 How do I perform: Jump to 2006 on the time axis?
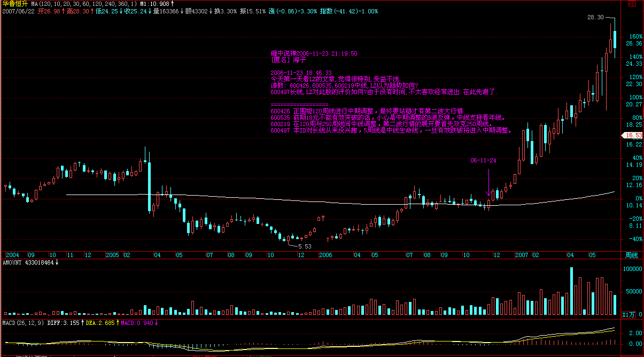coord(325,255)
